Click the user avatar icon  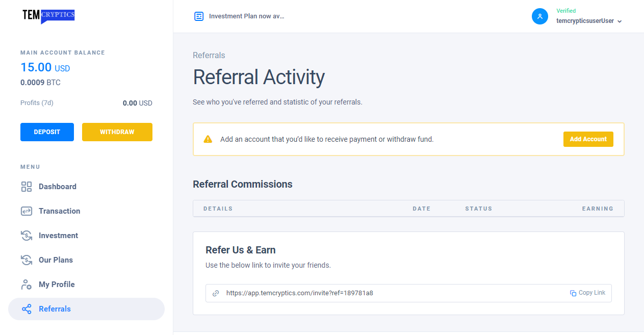[539, 16]
